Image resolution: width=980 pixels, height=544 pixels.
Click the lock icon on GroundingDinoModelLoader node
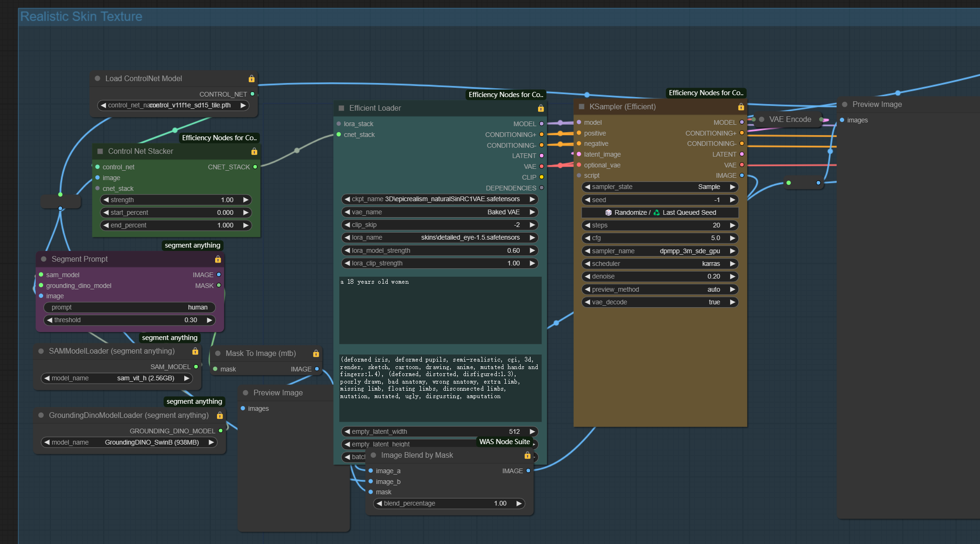click(220, 416)
